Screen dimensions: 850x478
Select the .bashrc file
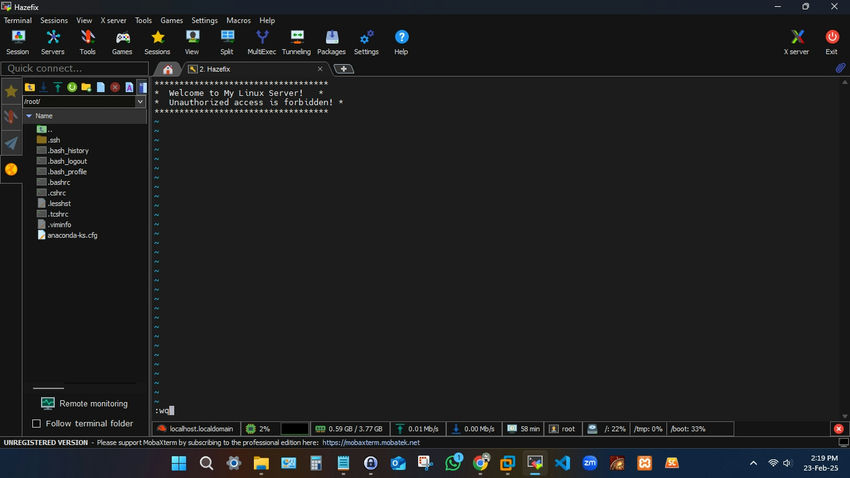coord(53,183)
